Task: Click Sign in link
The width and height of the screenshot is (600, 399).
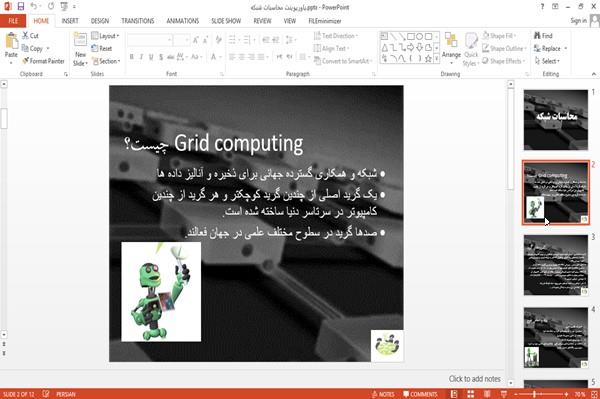Action: click(578, 21)
